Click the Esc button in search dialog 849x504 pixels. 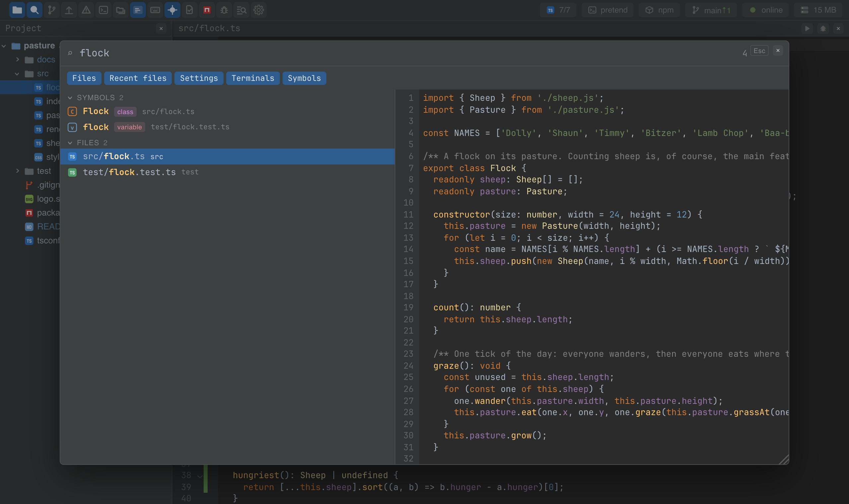[759, 51]
